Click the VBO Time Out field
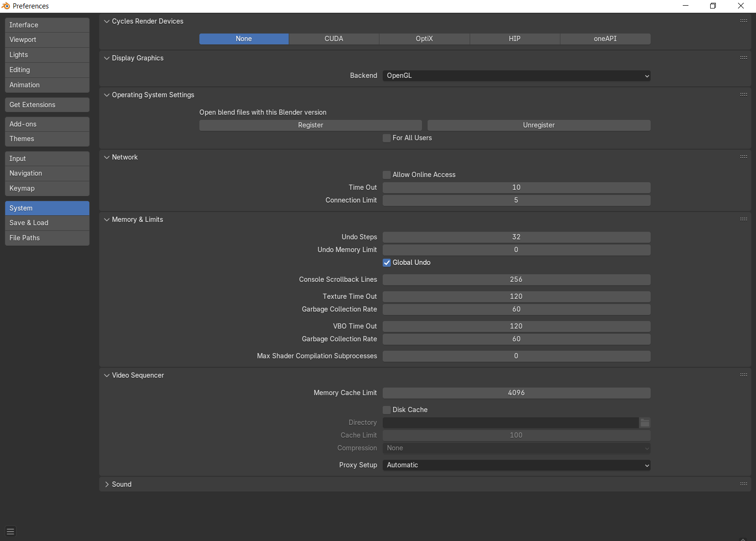Viewport: 756px width, 541px height. pos(516,326)
